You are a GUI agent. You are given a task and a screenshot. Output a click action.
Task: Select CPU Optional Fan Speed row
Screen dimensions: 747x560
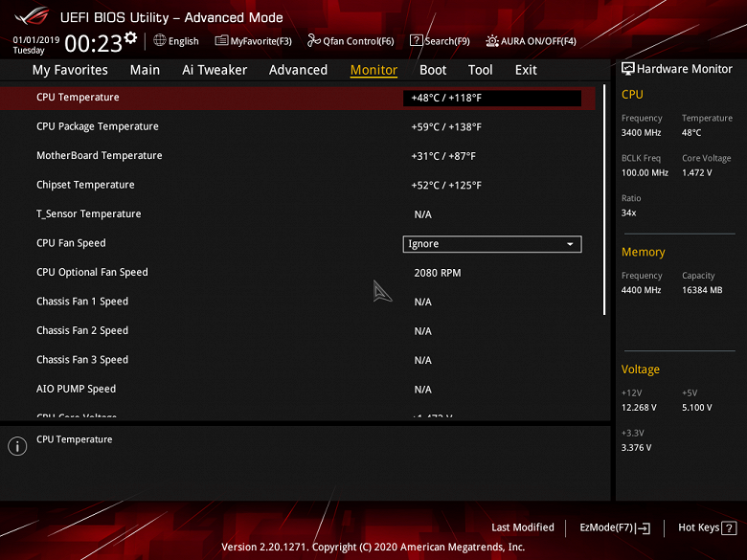(x=298, y=273)
